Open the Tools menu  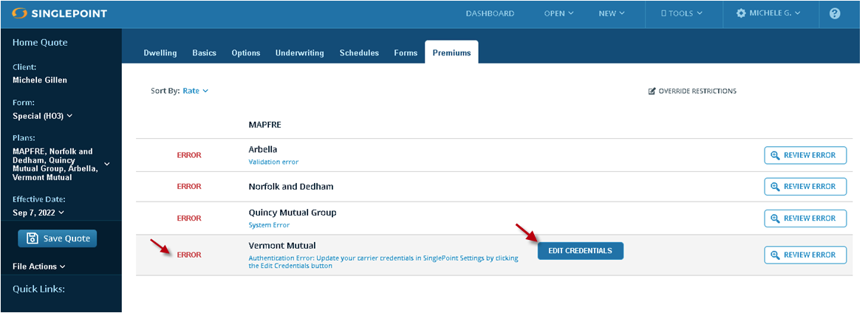coord(681,13)
